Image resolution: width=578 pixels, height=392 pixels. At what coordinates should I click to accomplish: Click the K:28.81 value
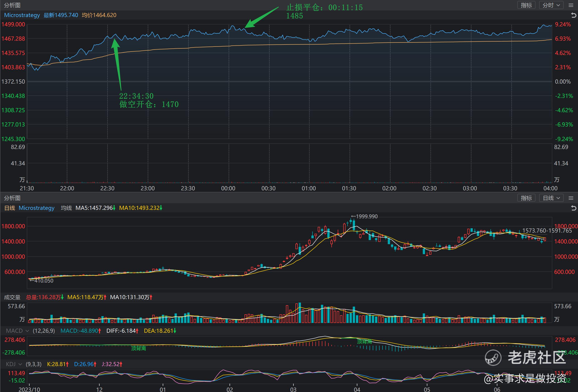pyautogui.click(x=58, y=364)
